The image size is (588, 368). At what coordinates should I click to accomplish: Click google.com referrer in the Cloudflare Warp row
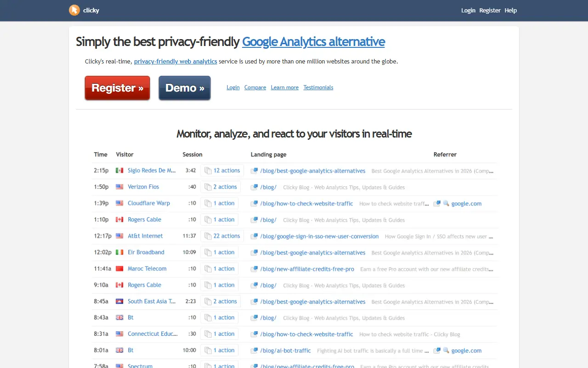(x=466, y=203)
